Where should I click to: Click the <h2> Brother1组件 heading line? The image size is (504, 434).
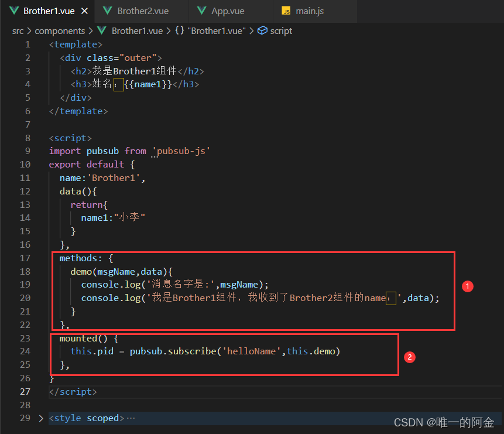coord(137,71)
